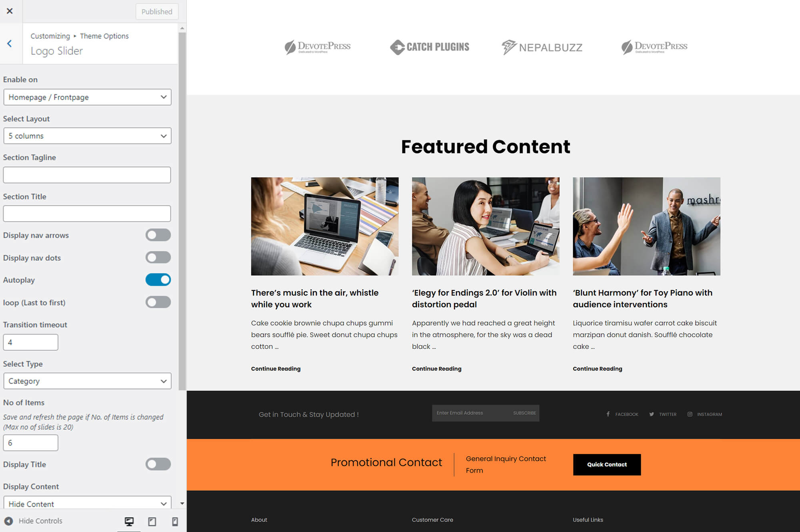Click the Transition timeout input field
This screenshot has height=532, width=800.
pos(30,342)
